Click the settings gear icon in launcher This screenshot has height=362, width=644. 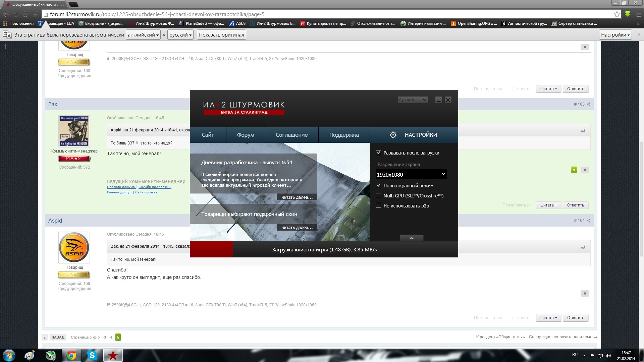[393, 135]
